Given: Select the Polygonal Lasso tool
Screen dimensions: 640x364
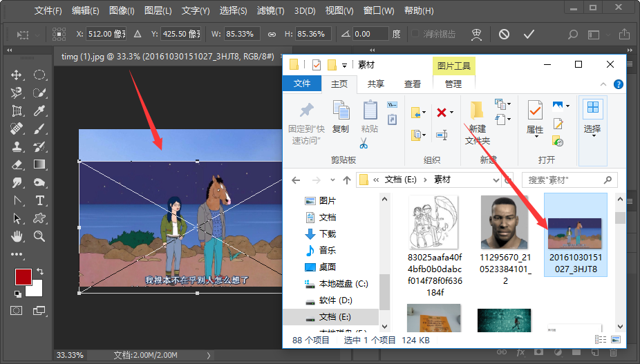Looking at the screenshot, I should [x=17, y=93].
